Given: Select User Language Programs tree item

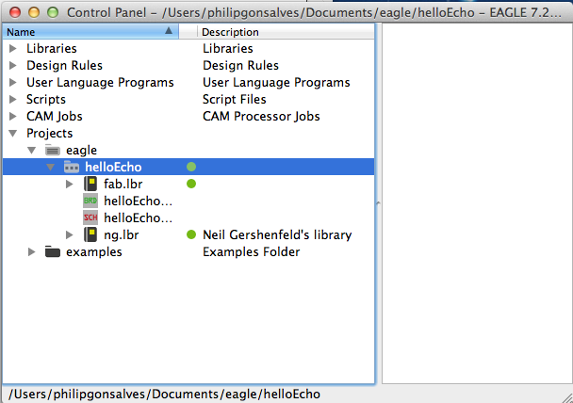Looking at the screenshot, I should point(100,83).
